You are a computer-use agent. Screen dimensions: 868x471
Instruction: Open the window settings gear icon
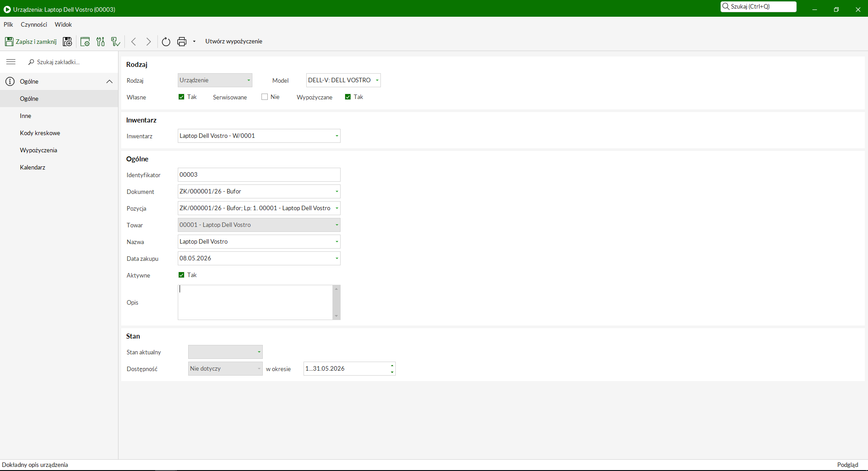click(85, 42)
